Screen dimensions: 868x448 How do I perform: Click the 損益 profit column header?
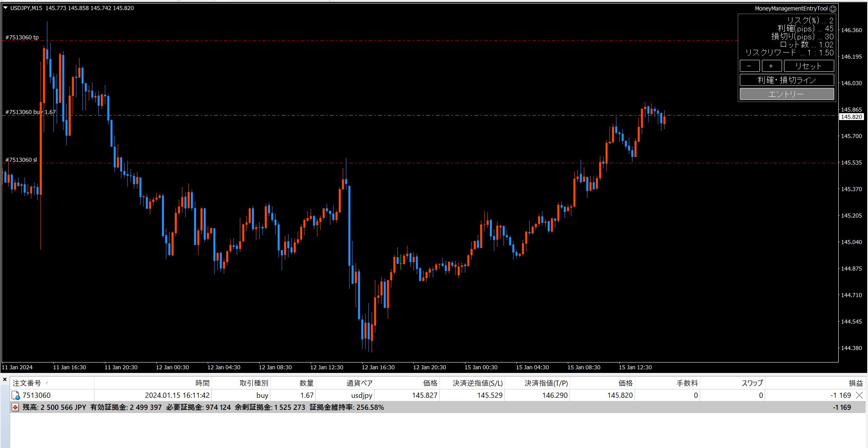855,383
